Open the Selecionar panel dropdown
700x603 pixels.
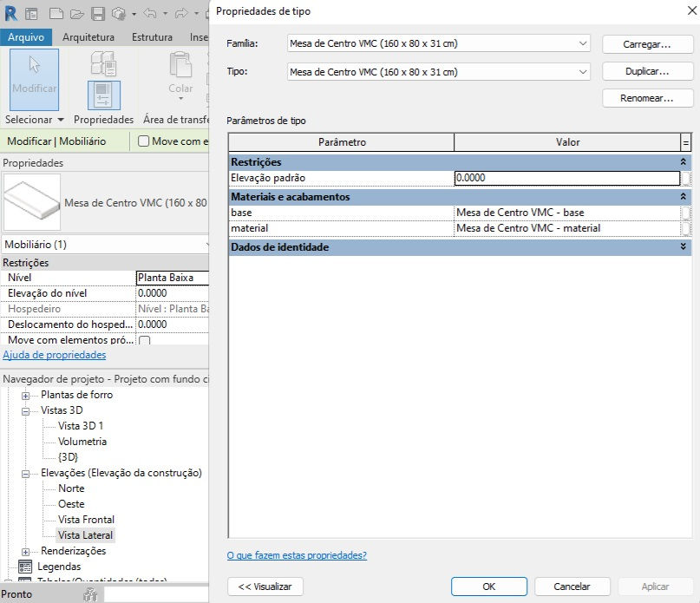[x=62, y=120]
